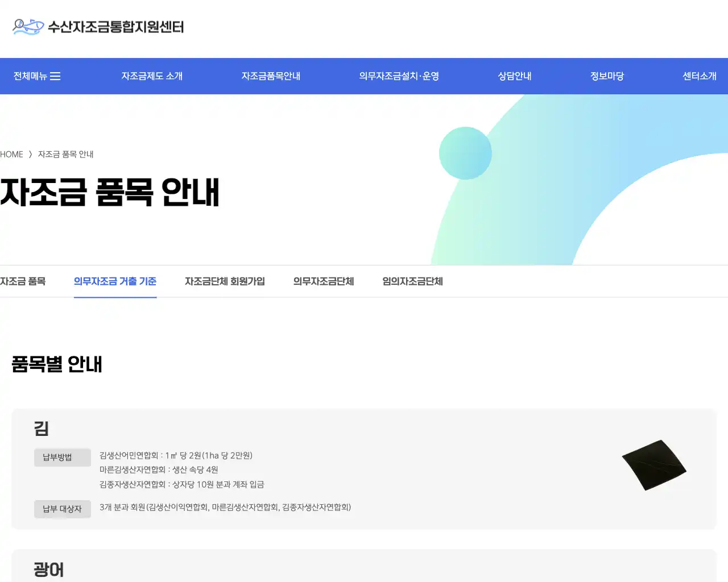Select the 의무자조금설치·운영 menu item
The image size is (728, 582).
click(x=399, y=76)
